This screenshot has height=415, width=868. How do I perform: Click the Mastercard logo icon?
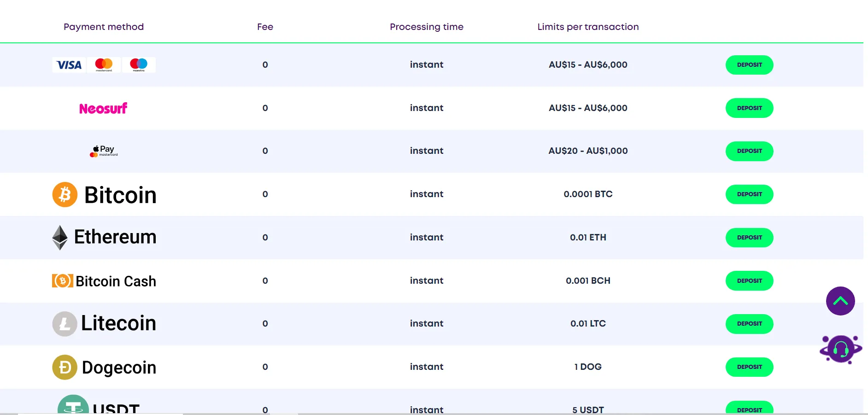104,64
